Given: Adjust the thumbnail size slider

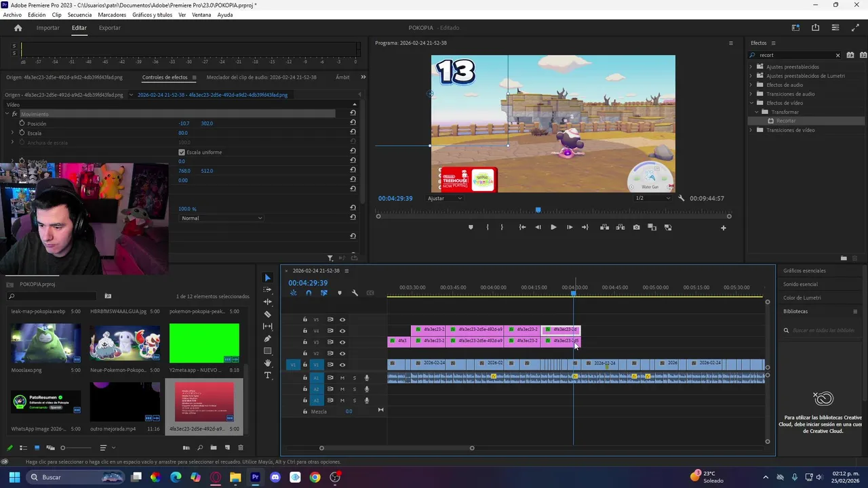Looking at the screenshot, I should 77,448.
